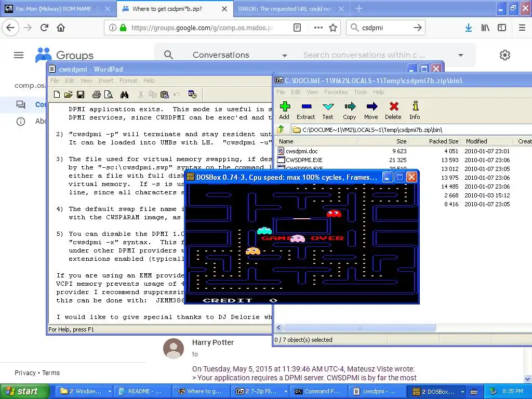Open the Firefox application menu

[x=522, y=28]
